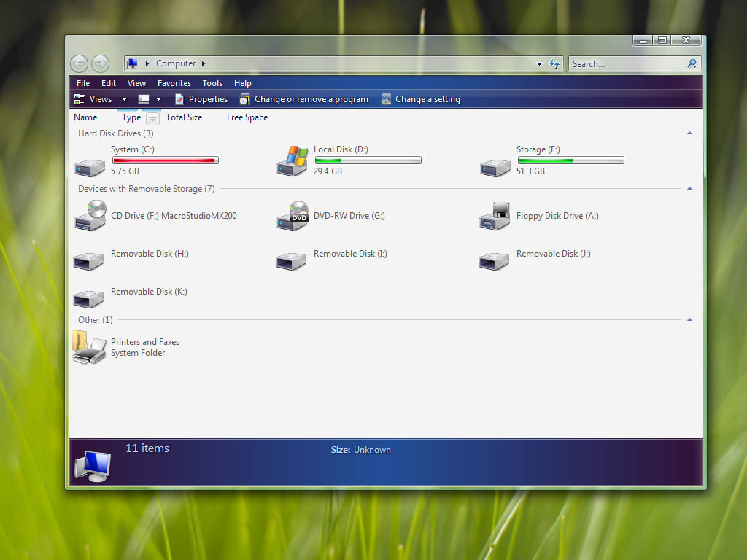Expand the arrow after Computer in breadcrumb
The height and width of the screenshot is (560, 747).
click(204, 63)
